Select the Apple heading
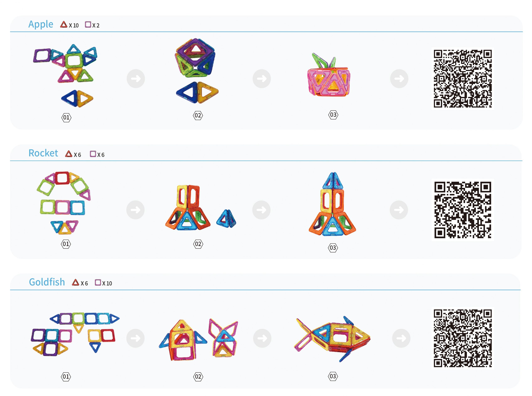Viewport: 532px width, 396px height. click(41, 24)
